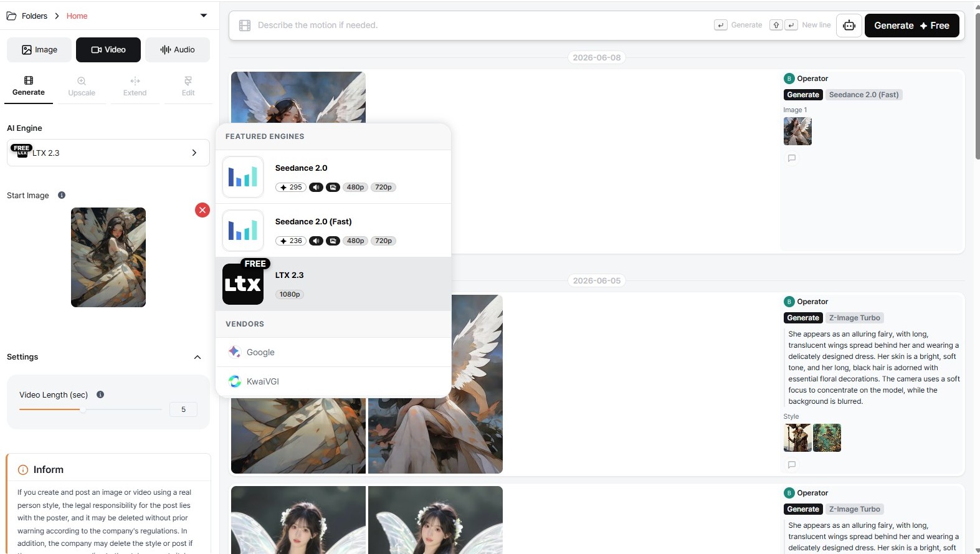
Task: Click the Z-Image Turbo tag on 2026-06-05 first card
Action: click(x=854, y=318)
